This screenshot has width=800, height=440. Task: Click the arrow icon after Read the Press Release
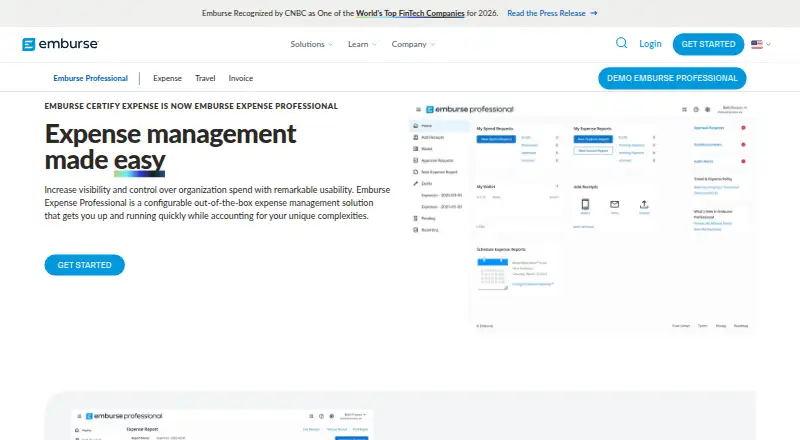coord(593,13)
